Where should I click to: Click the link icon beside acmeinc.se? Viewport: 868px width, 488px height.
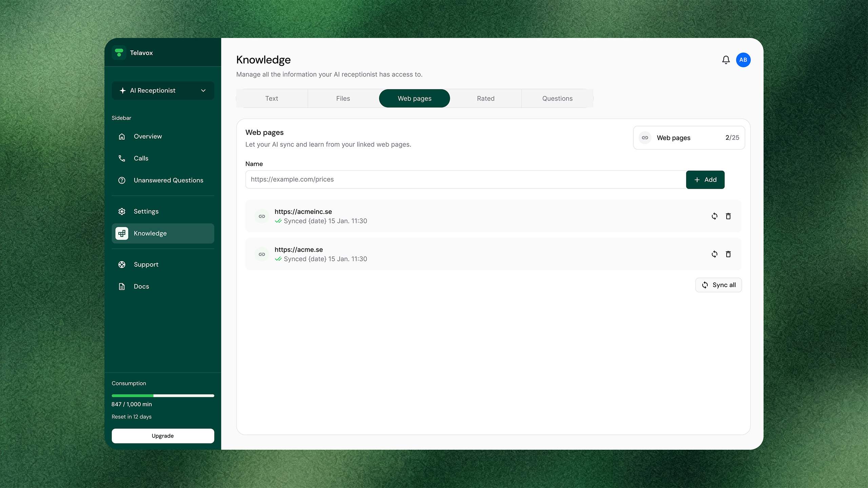pyautogui.click(x=262, y=216)
